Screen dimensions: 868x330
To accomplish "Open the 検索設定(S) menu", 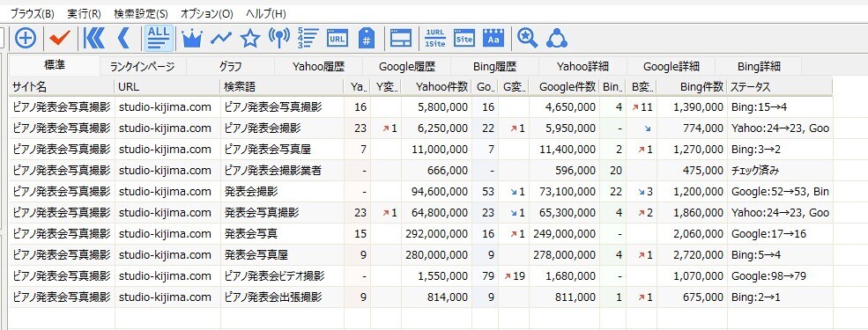I will coord(141,14).
